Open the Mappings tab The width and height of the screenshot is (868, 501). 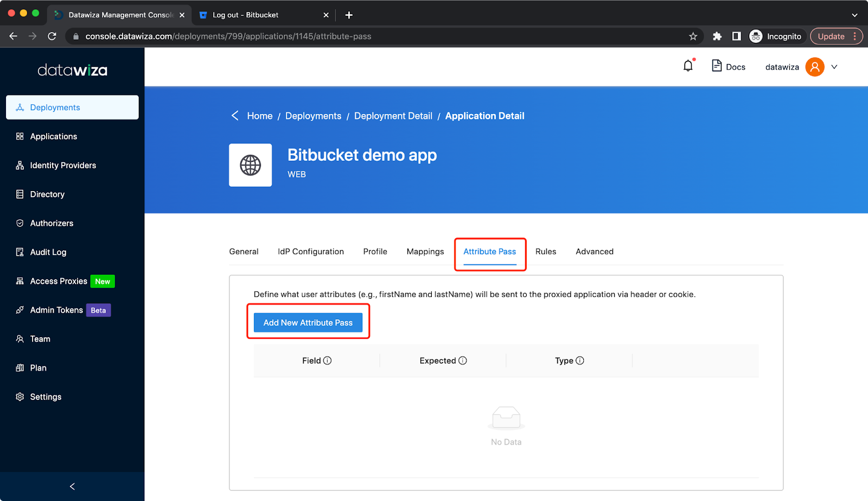(x=425, y=251)
